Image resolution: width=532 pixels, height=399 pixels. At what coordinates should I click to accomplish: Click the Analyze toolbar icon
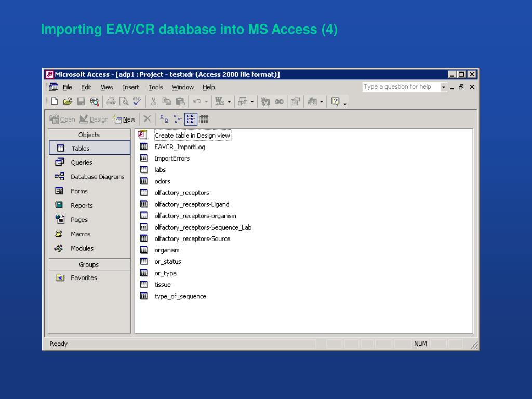(243, 101)
